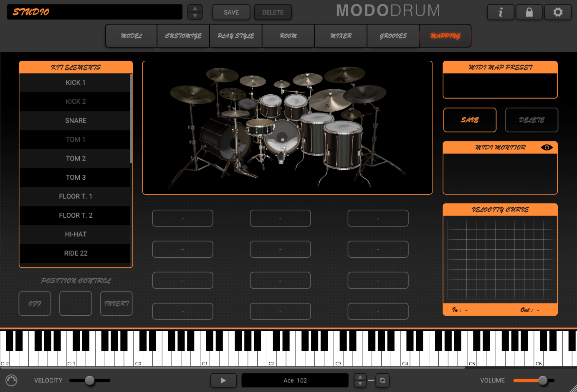Switch to the Mixer tab

click(x=341, y=36)
